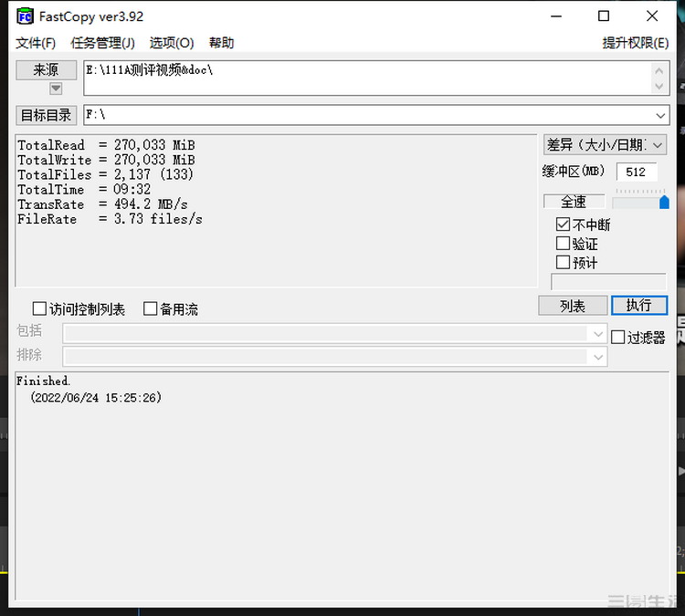685x616 pixels.
Task: Enable the 预计 estimate checkbox
Action: coord(563,263)
